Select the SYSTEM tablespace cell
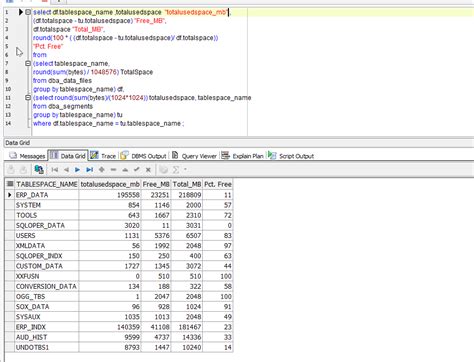Screen dimensions: 474x362 (x=47, y=205)
